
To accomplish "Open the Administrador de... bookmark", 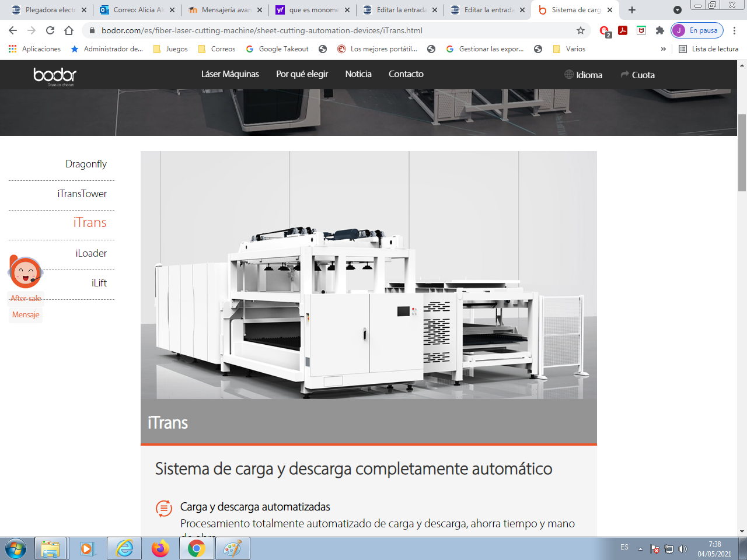I will pos(107,49).
